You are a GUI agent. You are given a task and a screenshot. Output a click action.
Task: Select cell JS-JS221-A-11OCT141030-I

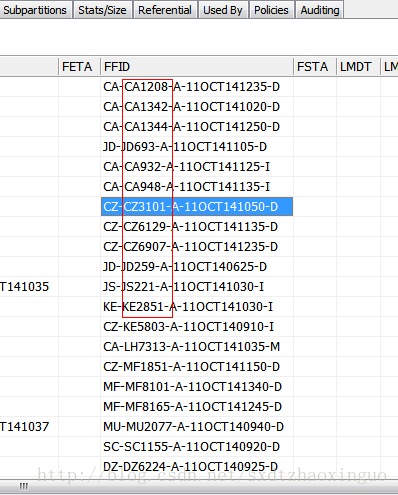[x=197, y=287]
